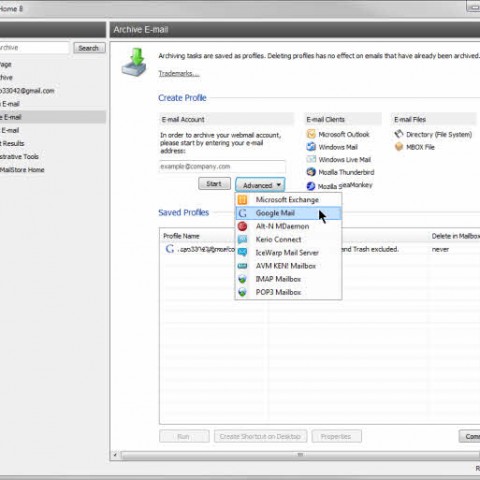Click the horizontal scrollbar thumb
Screen dimensions: 480x480
(300, 455)
